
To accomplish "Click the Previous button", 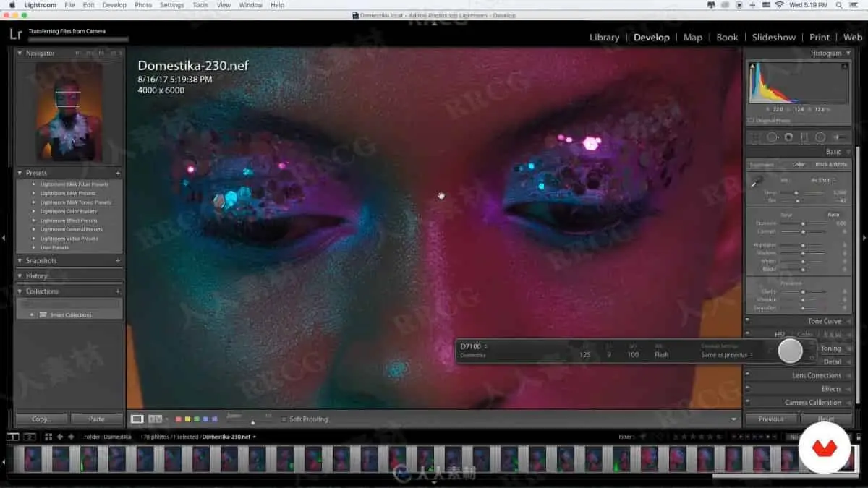I will coord(770,419).
